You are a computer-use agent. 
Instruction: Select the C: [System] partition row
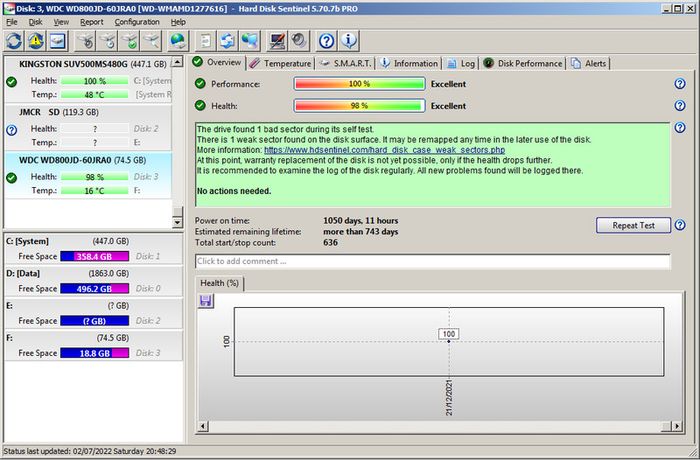pyautogui.click(x=93, y=249)
